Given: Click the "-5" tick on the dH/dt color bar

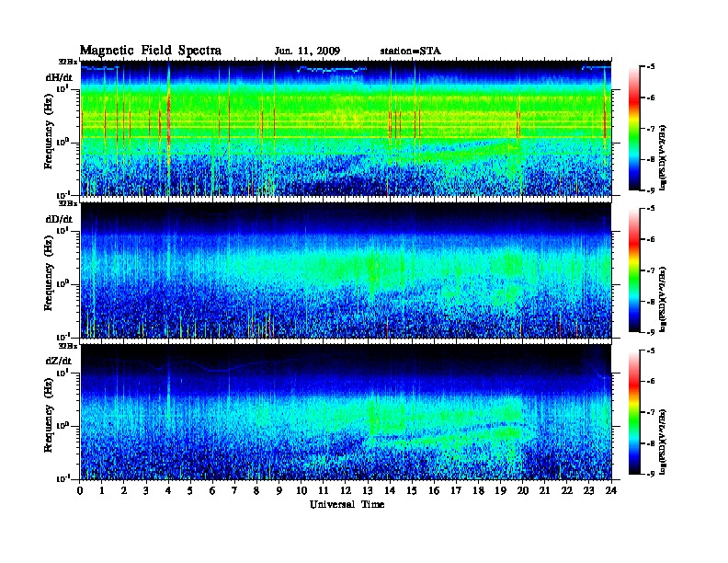Looking at the screenshot, I should tap(651, 67).
